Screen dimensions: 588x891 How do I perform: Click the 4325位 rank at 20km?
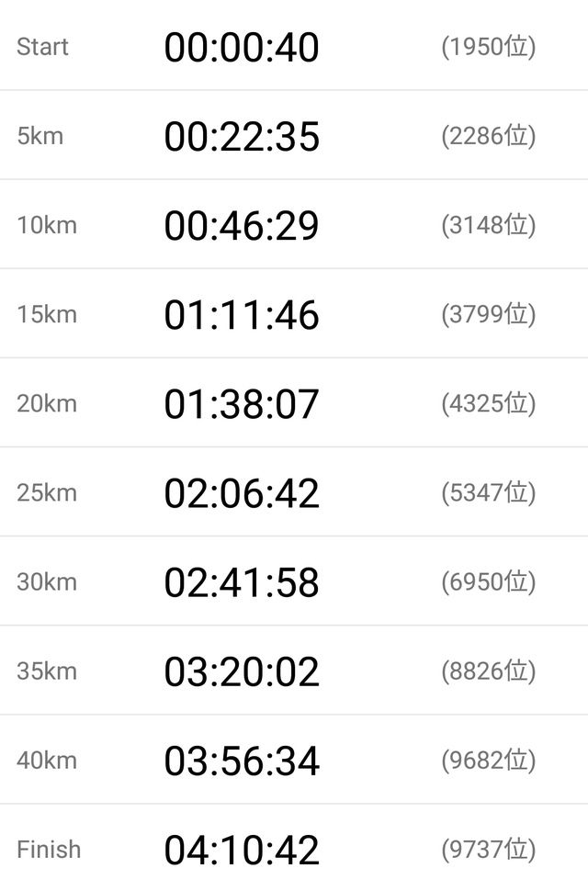[489, 404]
